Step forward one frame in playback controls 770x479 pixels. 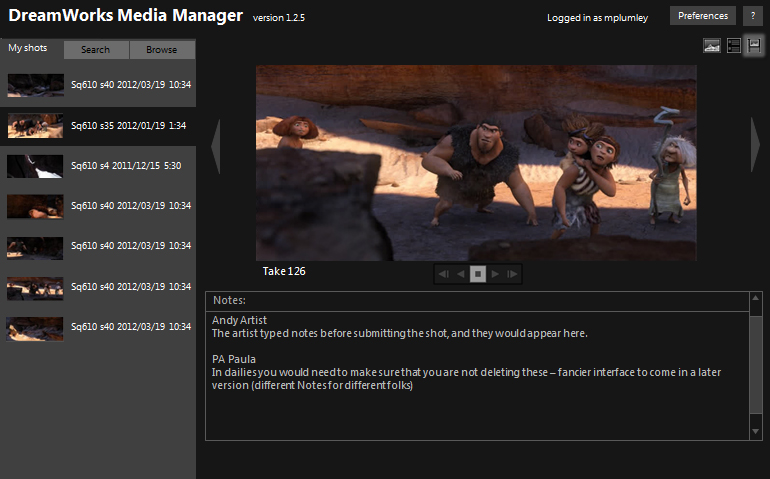coord(512,274)
